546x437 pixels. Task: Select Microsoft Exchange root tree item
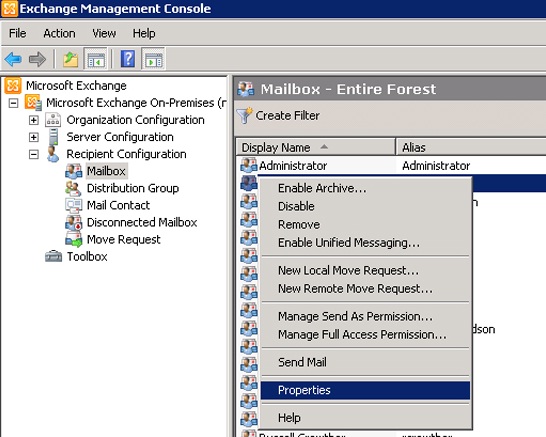76,85
